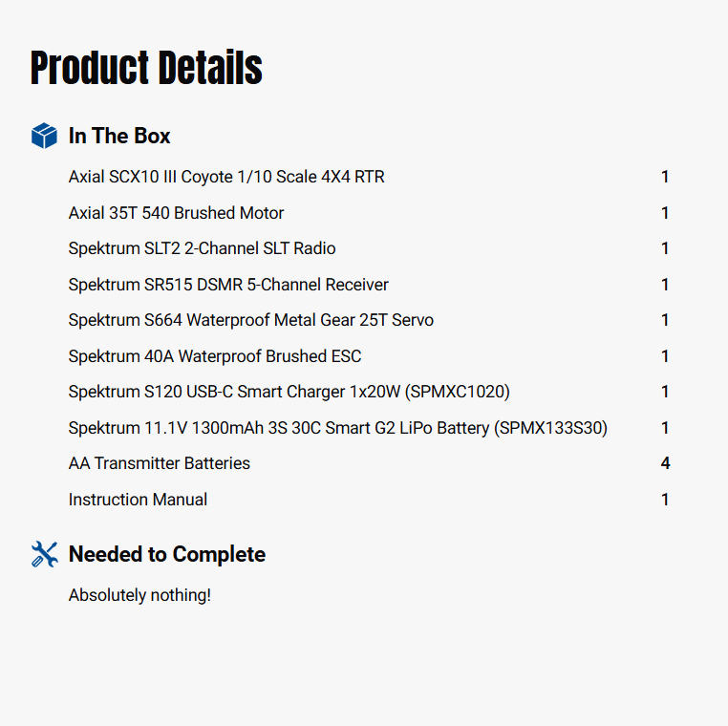Click Spektrum SR515 DSMR 5-Channel Receiver line
The height and width of the screenshot is (726, 728).
228,285
